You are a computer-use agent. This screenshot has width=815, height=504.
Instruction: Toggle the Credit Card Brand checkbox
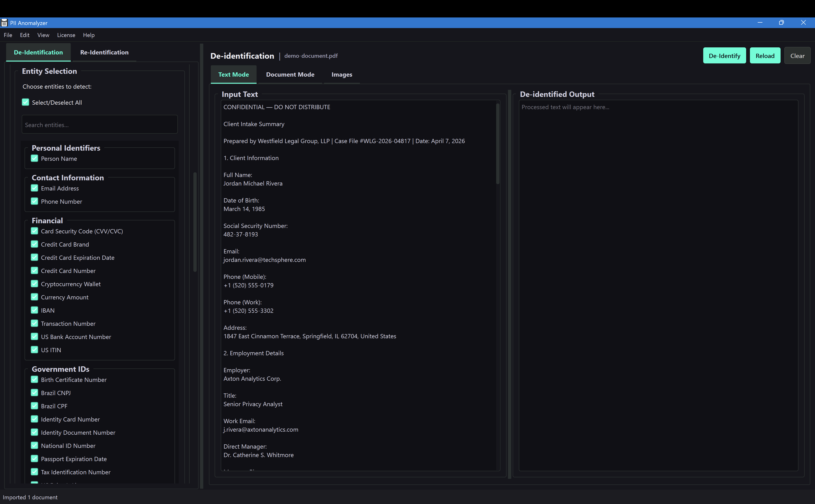point(34,244)
